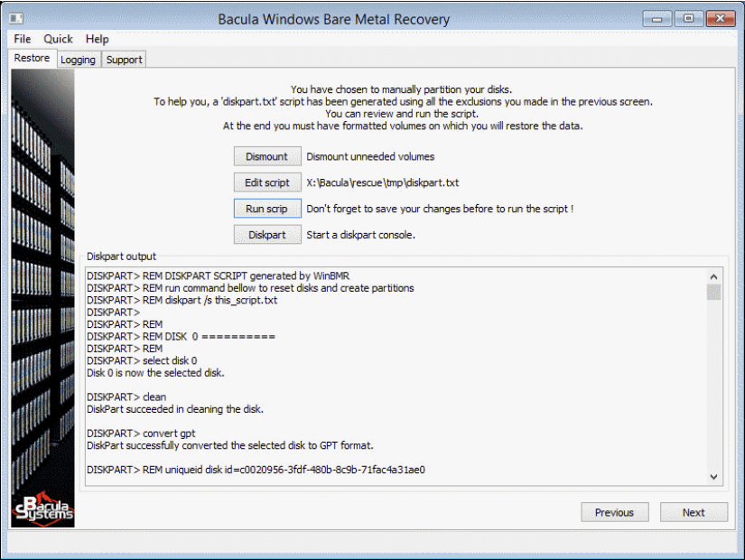Click the Diskpart output scrollbar thumb
This screenshot has width=745, height=560.
[713, 292]
